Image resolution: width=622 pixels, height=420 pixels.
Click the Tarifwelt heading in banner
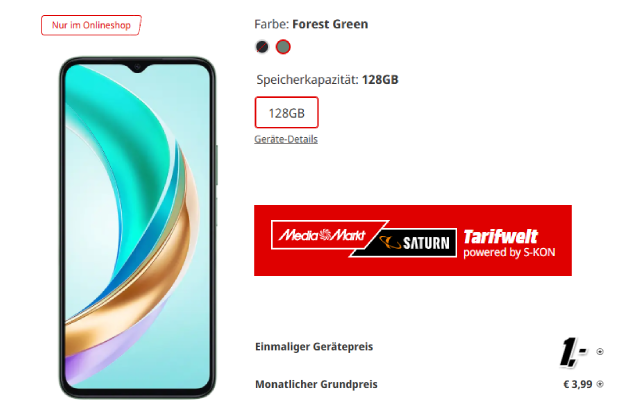(501, 237)
